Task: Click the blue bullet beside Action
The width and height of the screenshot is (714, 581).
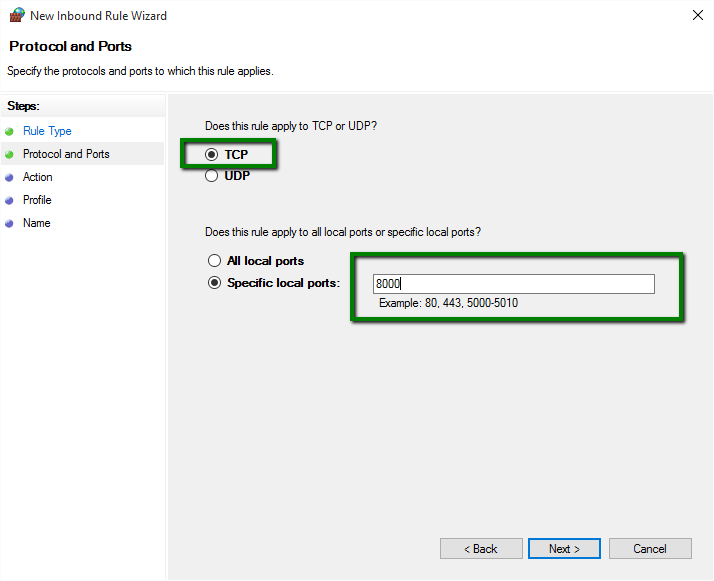Action: click(10, 177)
